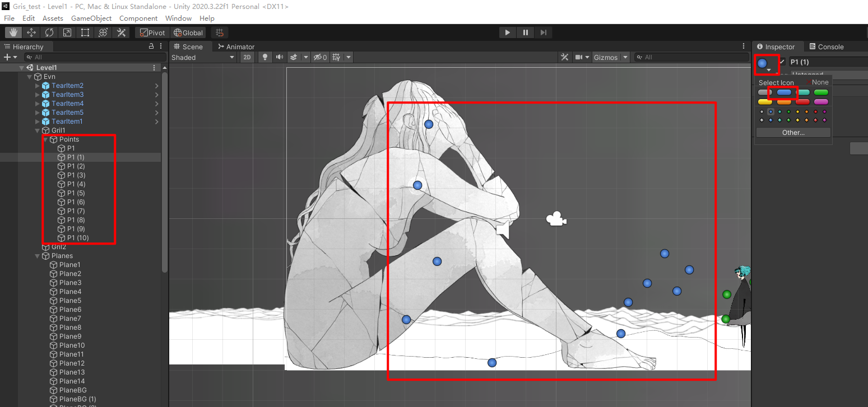Open the custom editor tools button
868x407 pixels.
[x=121, y=32]
